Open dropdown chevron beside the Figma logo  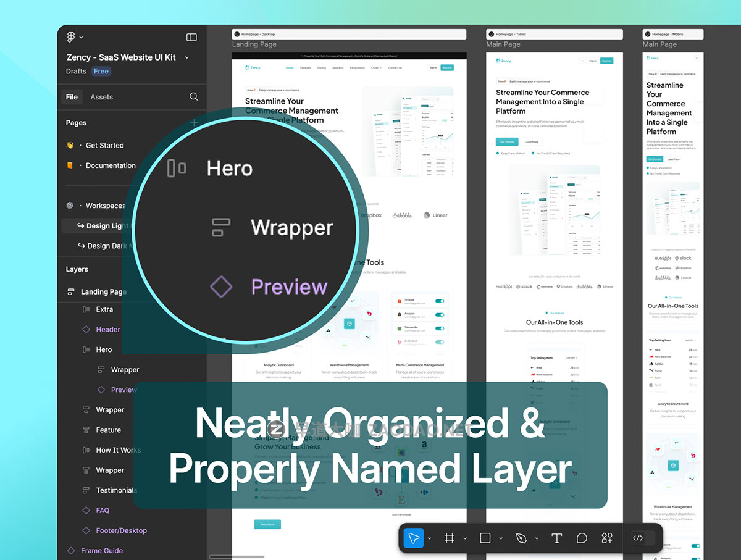(81, 38)
